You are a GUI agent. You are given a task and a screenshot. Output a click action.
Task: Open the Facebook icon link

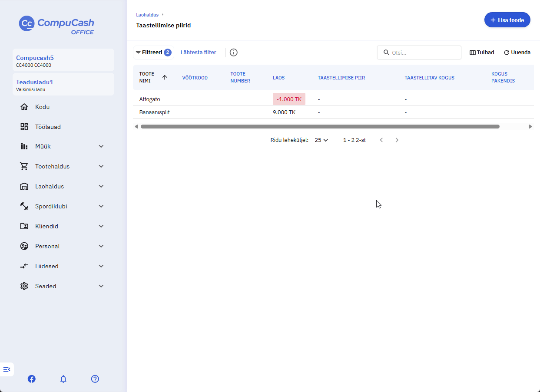click(32, 379)
